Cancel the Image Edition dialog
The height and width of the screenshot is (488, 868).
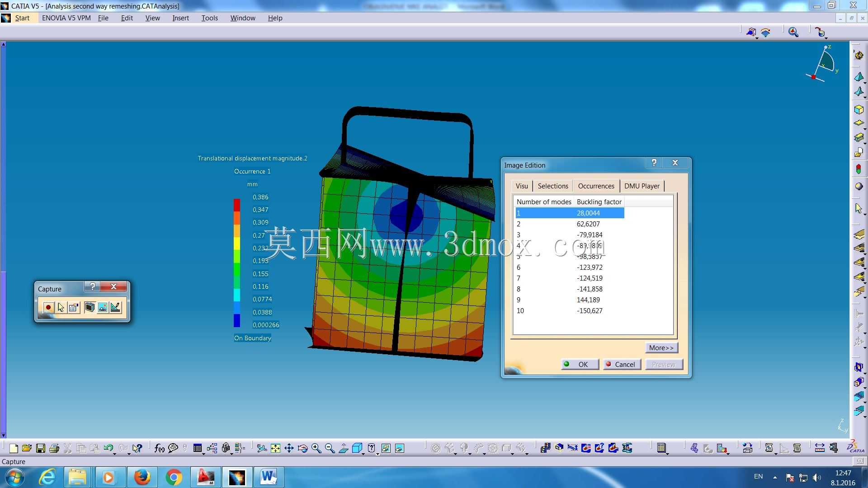[x=622, y=365]
